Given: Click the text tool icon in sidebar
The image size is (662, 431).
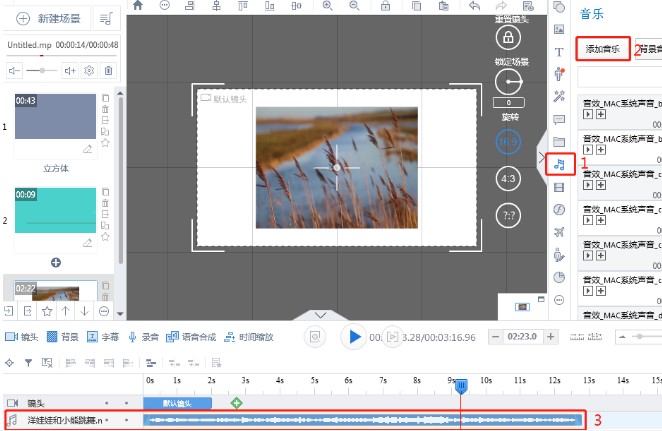Looking at the screenshot, I should tap(559, 52).
